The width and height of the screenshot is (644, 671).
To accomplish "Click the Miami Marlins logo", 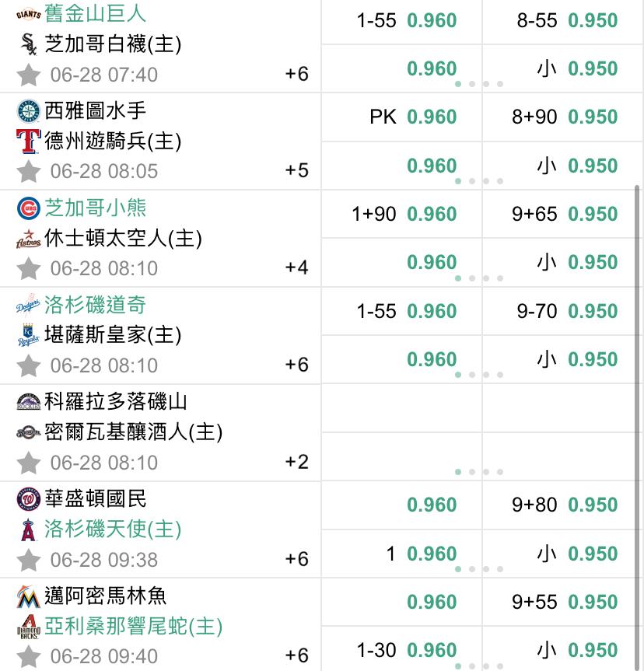I will coord(29,596).
